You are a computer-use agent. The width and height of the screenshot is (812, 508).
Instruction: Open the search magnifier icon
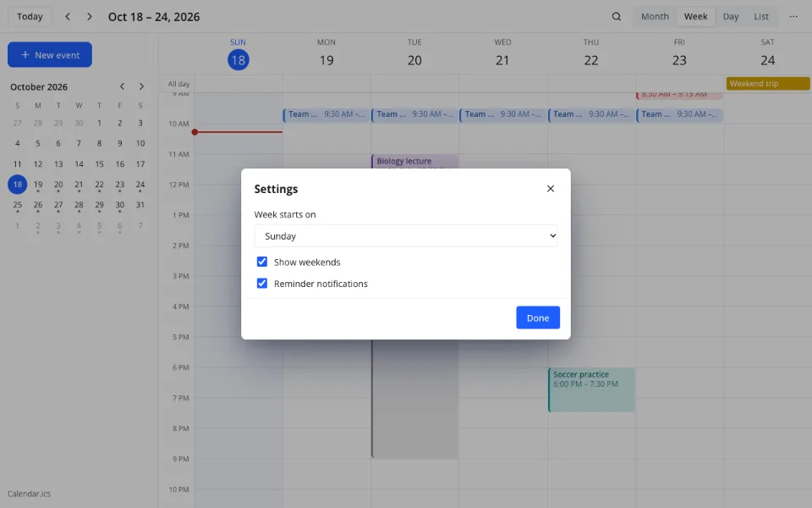(617, 17)
